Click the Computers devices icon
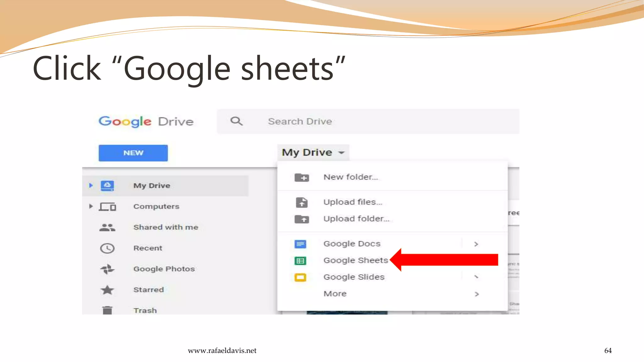The height and width of the screenshot is (362, 644). pos(108,207)
